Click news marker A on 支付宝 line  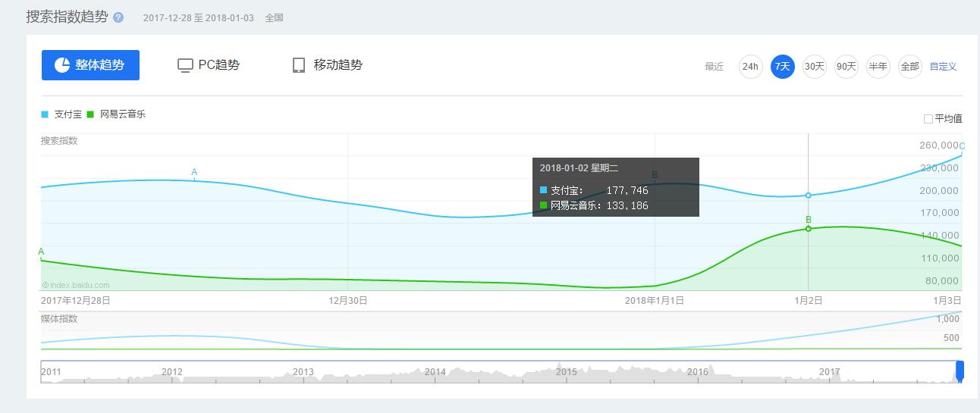tap(194, 173)
